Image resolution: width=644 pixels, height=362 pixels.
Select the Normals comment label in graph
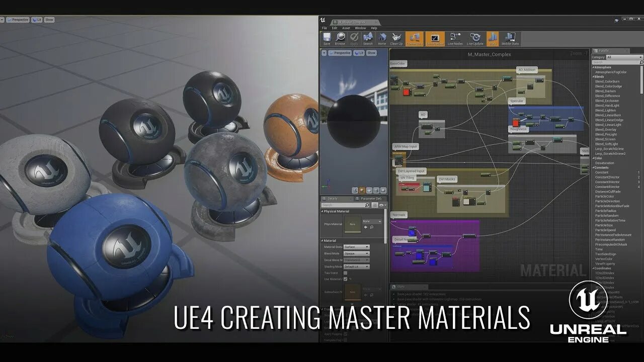tap(399, 215)
